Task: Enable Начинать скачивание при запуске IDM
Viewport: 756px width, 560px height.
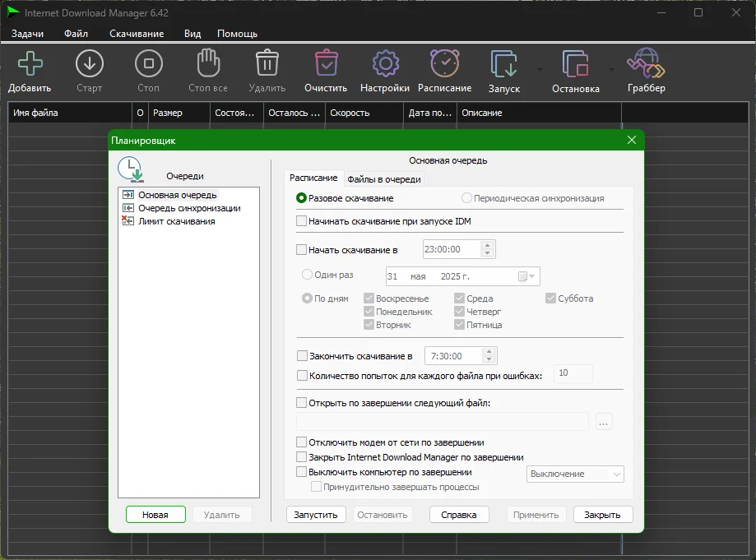Action: (301, 221)
